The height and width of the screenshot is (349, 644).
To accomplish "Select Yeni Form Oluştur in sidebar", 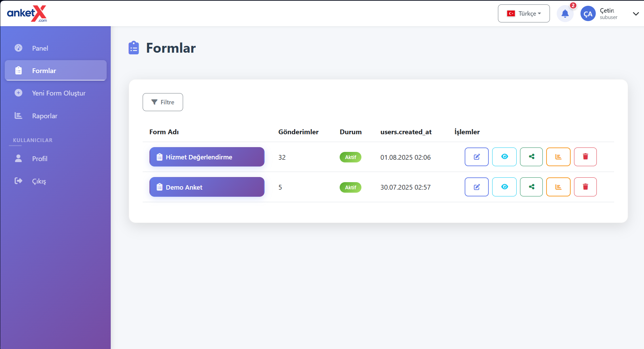I will pyautogui.click(x=58, y=93).
